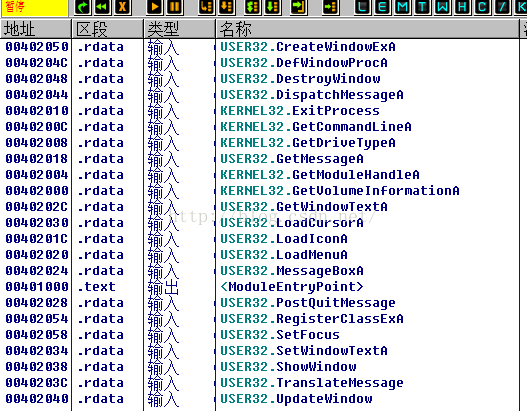The image size is (527, 411).
Task: Sort by the 区段 column header
Action: 108,29
